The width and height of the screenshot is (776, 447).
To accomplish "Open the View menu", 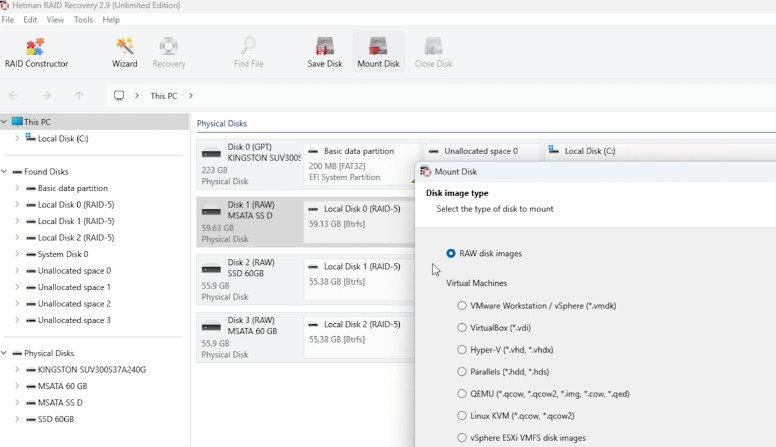I will point(55,20).
